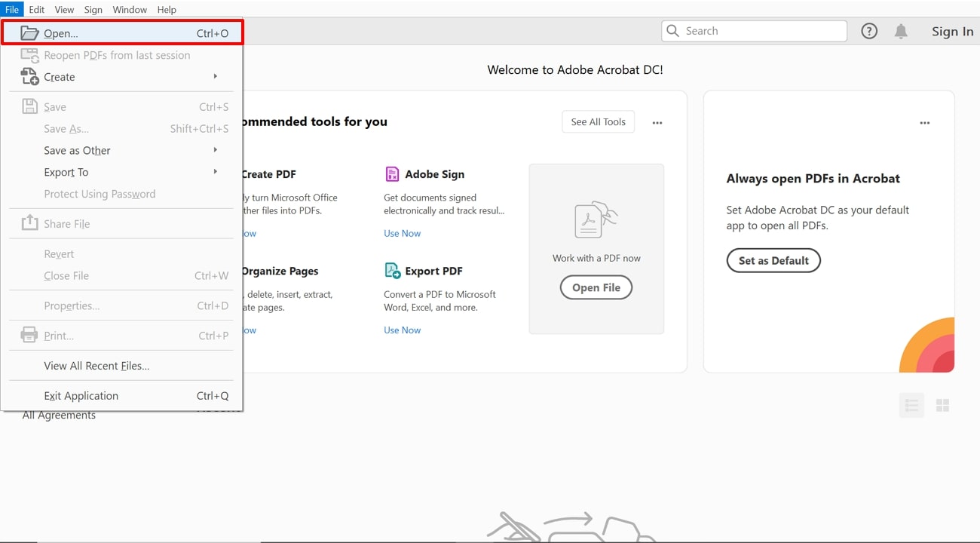Open the Help menu
This screenshot has height=543, width=980.
point(167,9)
